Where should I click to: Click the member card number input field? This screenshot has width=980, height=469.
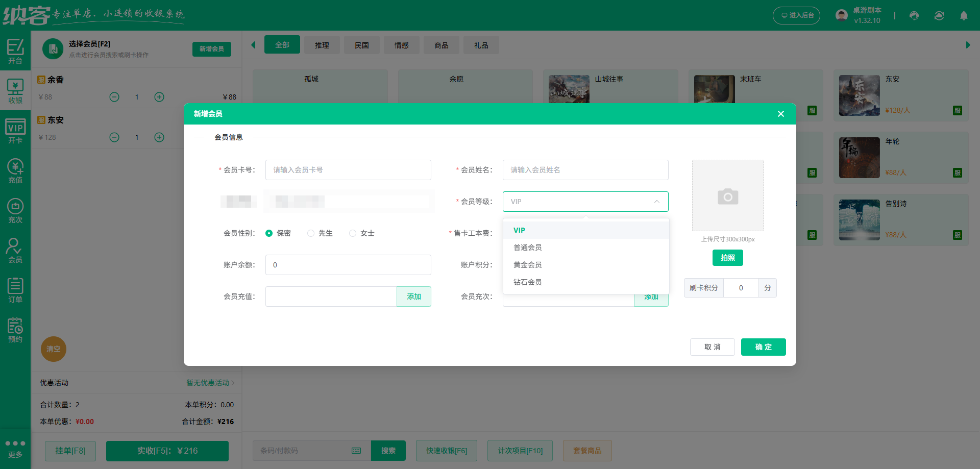click(348, 170)
